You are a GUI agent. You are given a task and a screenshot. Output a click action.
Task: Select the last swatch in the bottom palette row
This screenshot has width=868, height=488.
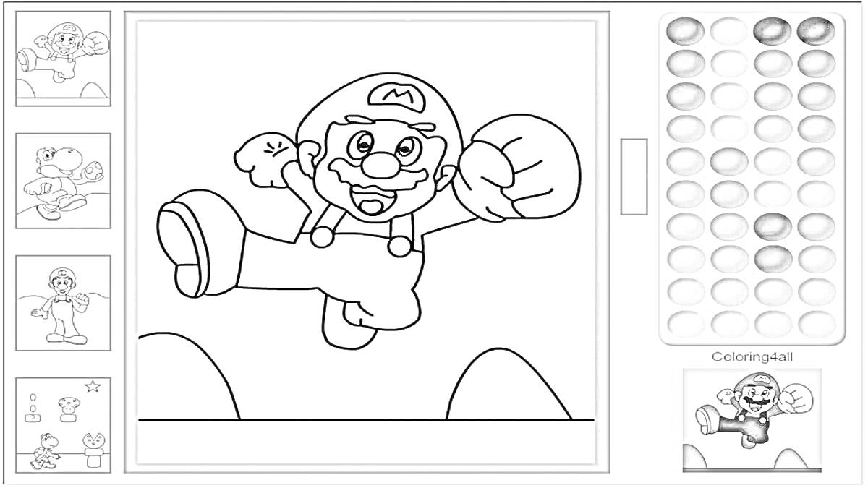(x=816, y=322)
